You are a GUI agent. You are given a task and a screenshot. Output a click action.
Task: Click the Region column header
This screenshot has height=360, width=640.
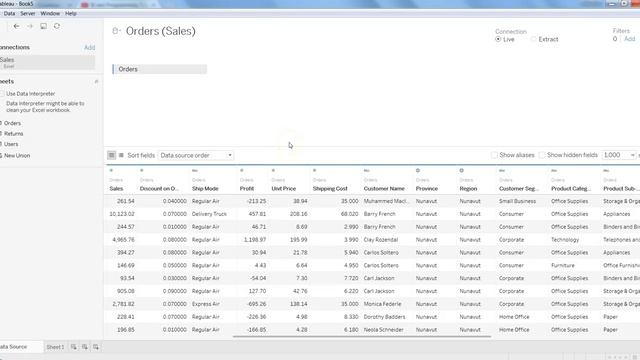[468, 189]
